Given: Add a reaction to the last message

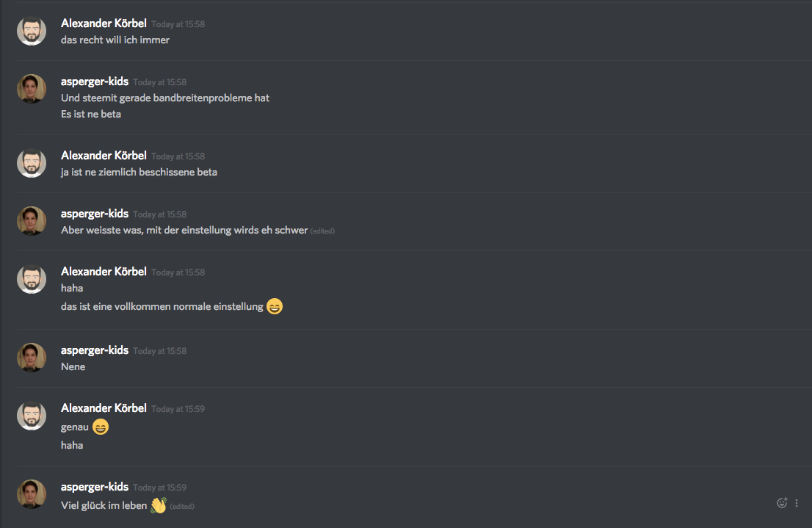Looking at the screenshot, I should click(782, 502).
